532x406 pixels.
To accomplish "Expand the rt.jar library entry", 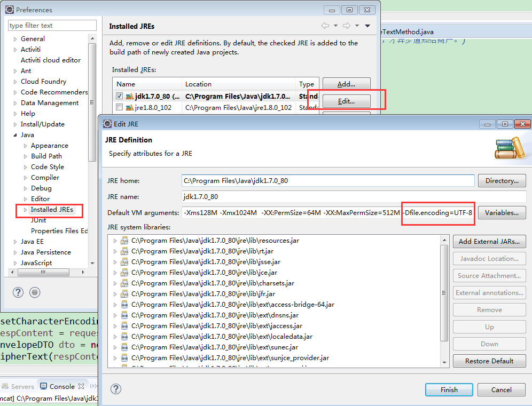I will click(x=115, y=251).
